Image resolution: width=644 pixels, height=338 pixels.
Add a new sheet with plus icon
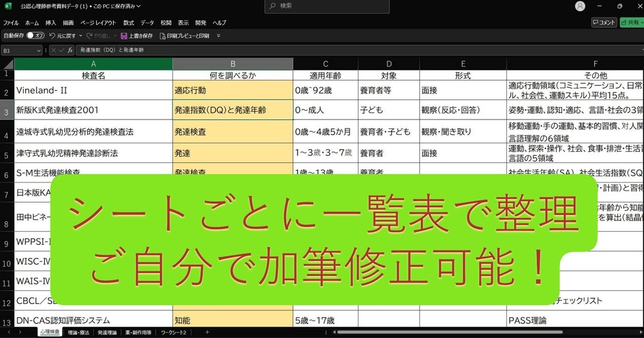pyautogui.click(x=207, y=332)
